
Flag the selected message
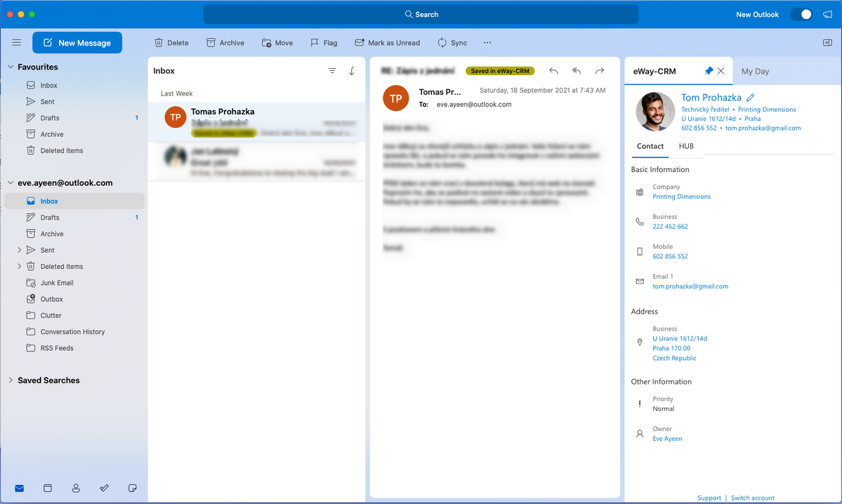coord(324,43)
